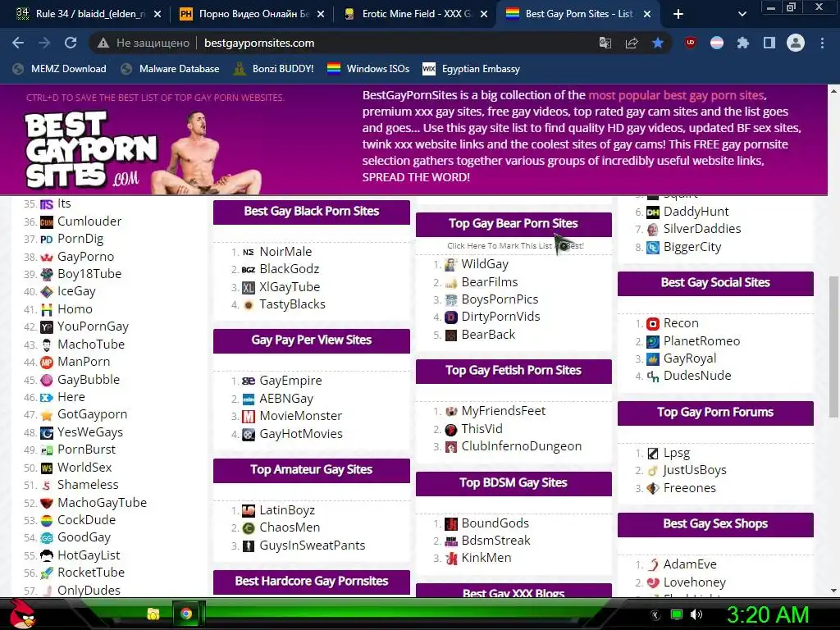
Task: Click the PlanetRomeo icon
Action: (x=652, y=341)
